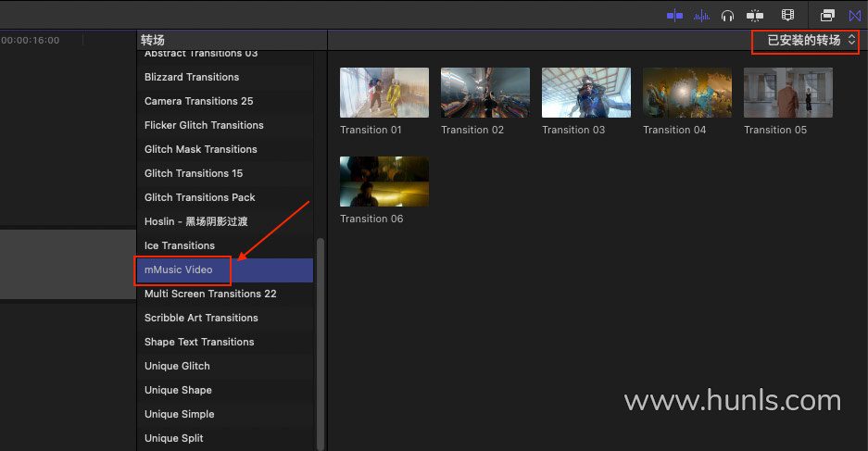Select Glitch Transitions 15 category
Screen dimensions: 868x451
(225, 173)
